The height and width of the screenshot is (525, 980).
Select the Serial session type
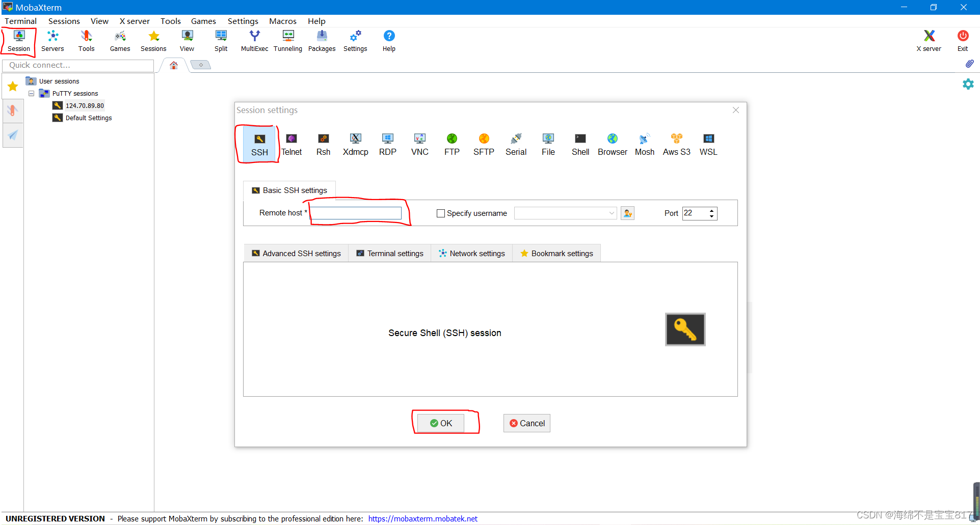click(x=516, y=145)
